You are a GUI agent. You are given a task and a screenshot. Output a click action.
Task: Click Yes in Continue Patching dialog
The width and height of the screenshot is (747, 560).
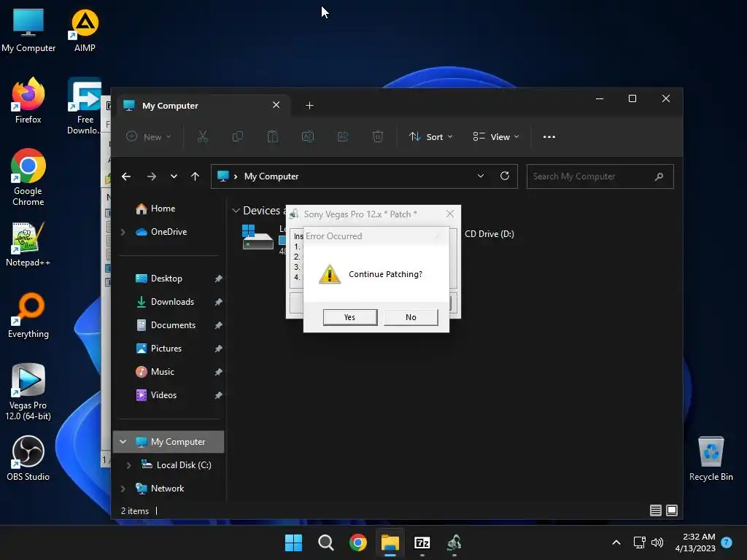[349, 317]
